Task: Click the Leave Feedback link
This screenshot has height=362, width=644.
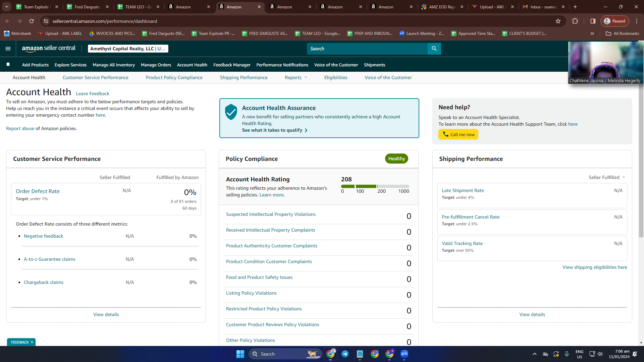Action: click(93, 94)
